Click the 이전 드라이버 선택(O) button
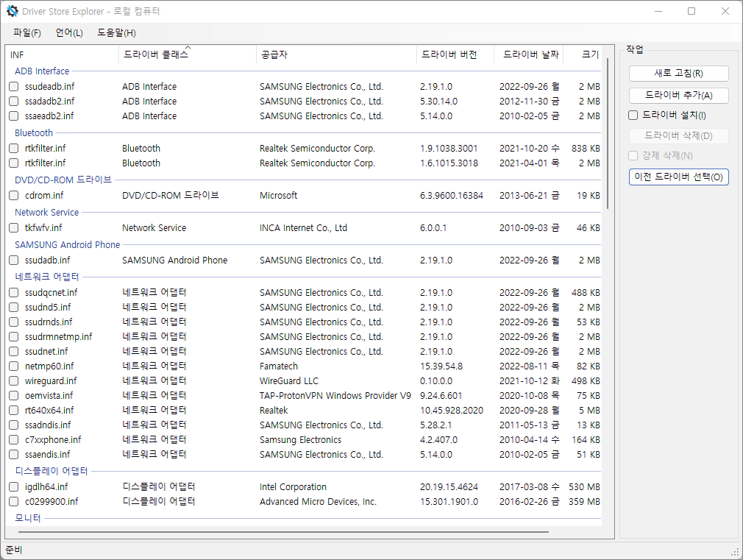743x560 pixels. [x=678, y=177]
